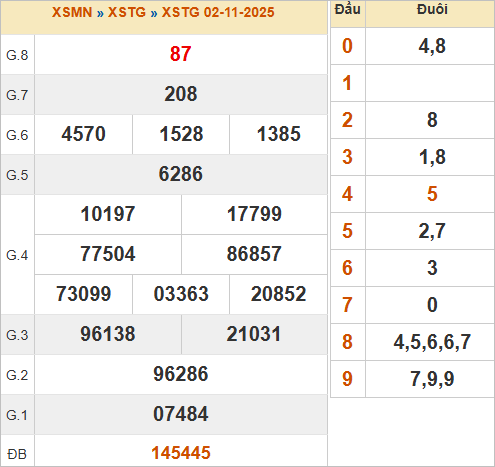Screen dimensions: 495x467
Task: Click tail value 8 for head 2
Action: coord(432,120)
